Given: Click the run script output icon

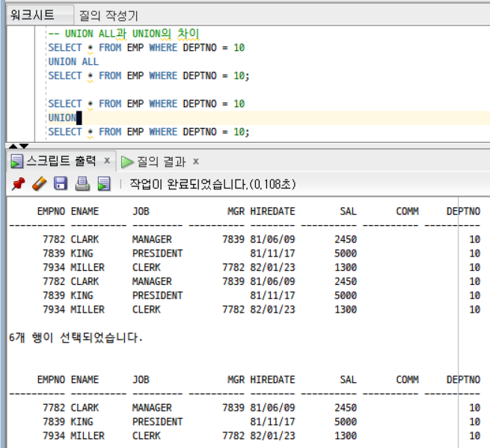Looking at the screenshot, I should (104, 184).
